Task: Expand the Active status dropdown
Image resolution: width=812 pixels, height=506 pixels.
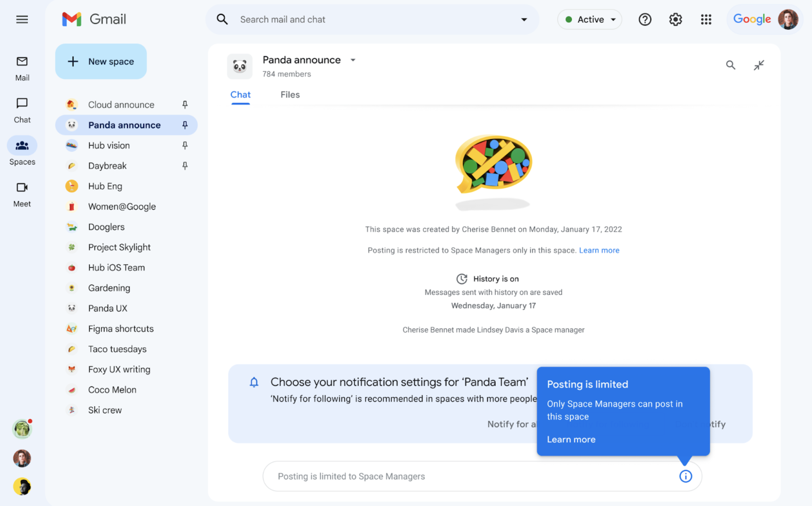Action: (x=590, y=19)
